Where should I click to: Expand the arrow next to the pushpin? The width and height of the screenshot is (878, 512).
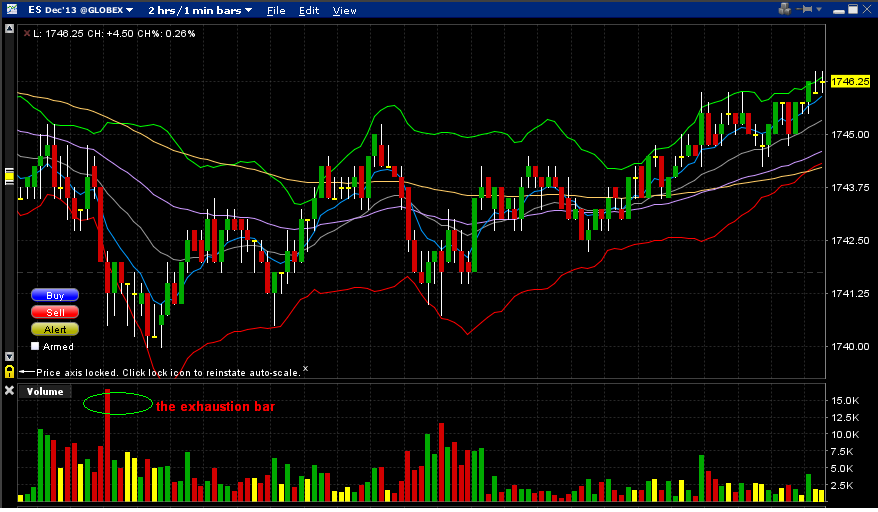pos(819,10)
